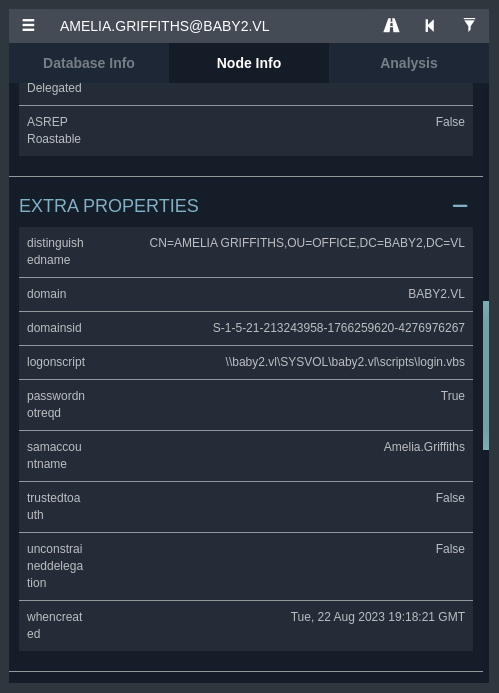This screenshot has width=499, height=693.
Task: Open the filter funnel icon
Action: point(469,25)
